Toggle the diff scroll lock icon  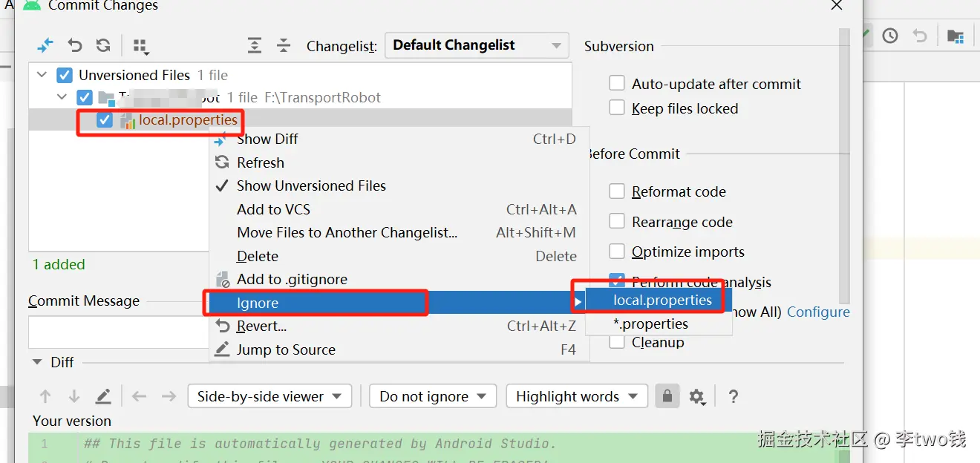[667, 396]
